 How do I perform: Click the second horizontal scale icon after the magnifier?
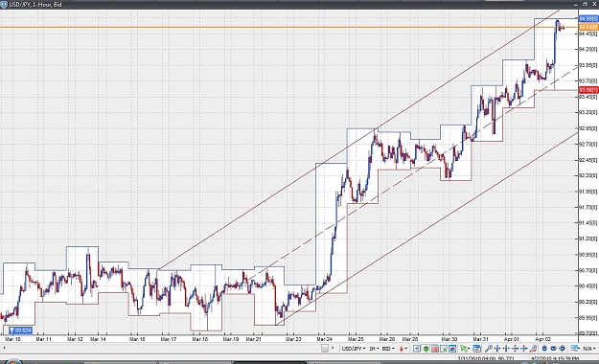click(x=506, y=349)
